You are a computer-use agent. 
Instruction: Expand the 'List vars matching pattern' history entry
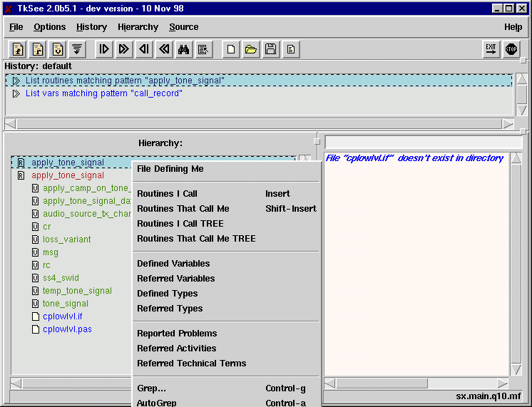[16, 93]
